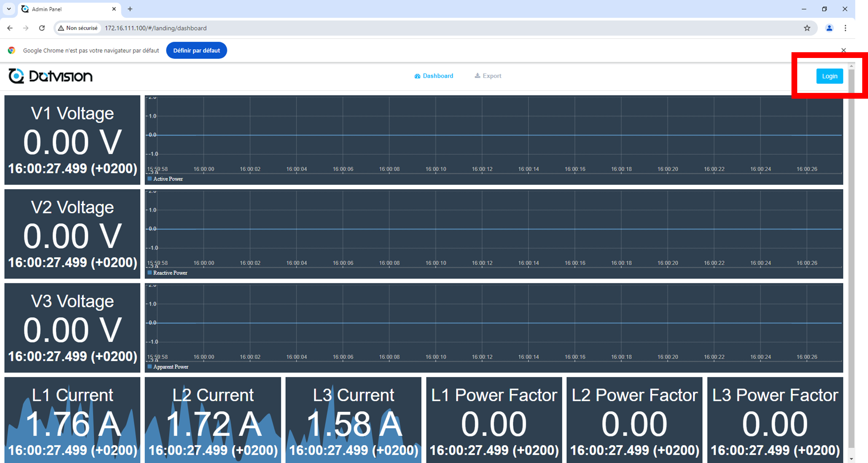Click the Datvision logo

[50, 76]
